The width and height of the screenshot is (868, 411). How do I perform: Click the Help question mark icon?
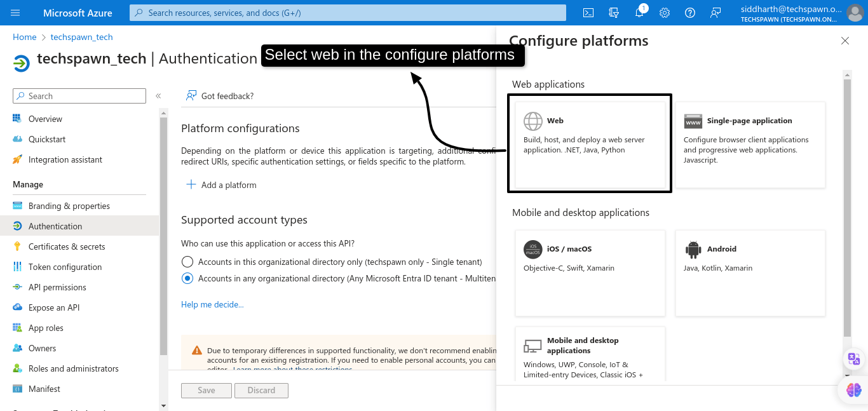pos(690,13)
